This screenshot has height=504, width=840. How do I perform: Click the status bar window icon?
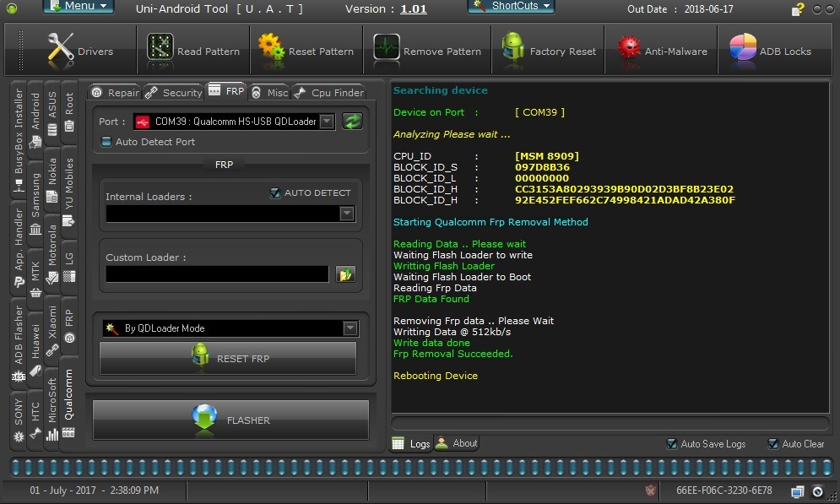coord(797,491)
